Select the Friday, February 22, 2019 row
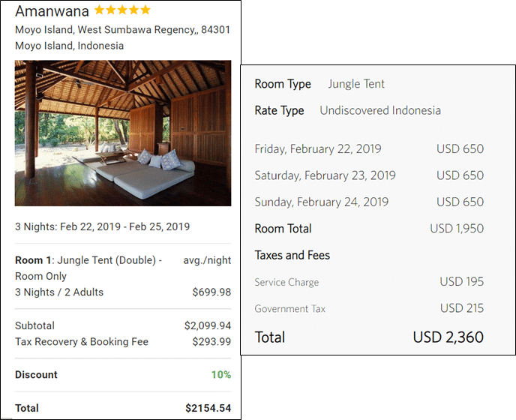The height and width of the screenshot is (420, 516). [369, 148]
